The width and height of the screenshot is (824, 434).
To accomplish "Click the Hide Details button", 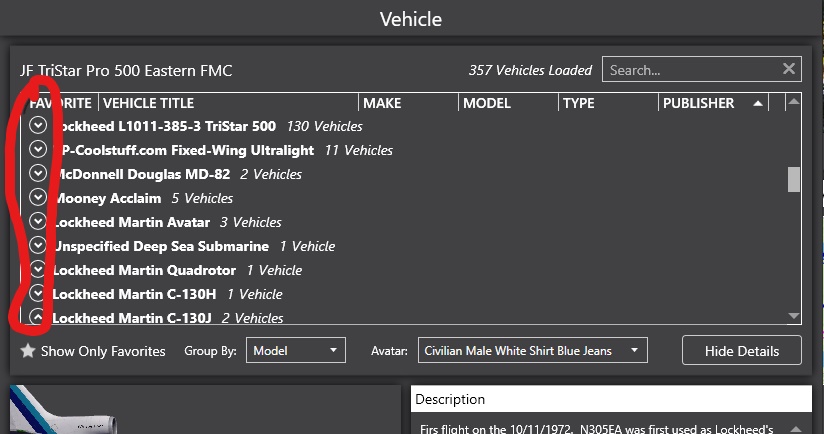I will click(741, 350).
